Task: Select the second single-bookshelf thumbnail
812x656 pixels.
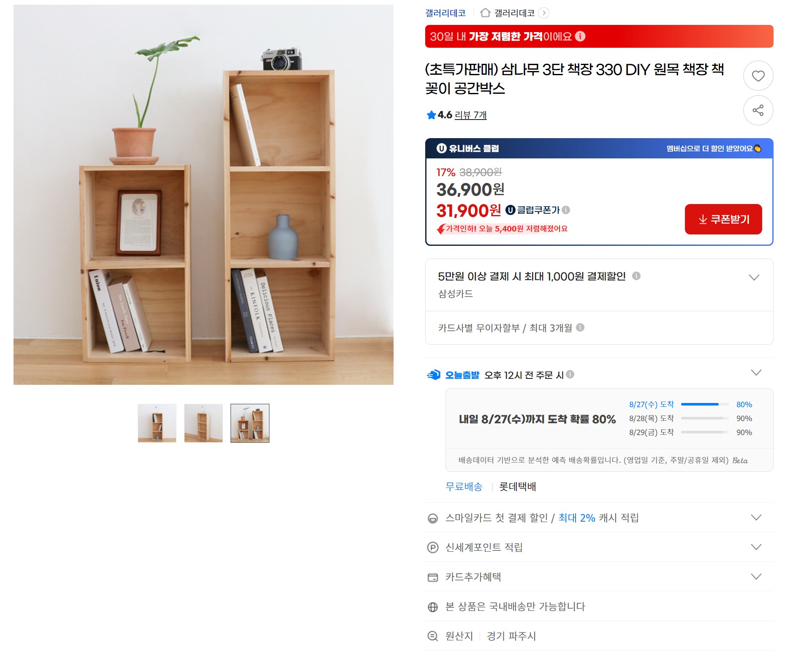Action: tap(204, 423)
